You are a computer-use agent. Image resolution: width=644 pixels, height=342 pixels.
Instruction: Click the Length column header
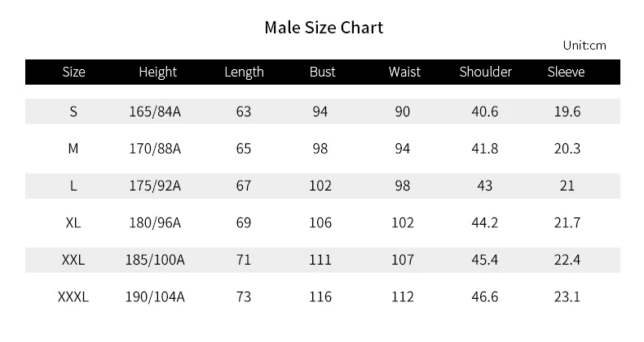[x=244, y=72]
